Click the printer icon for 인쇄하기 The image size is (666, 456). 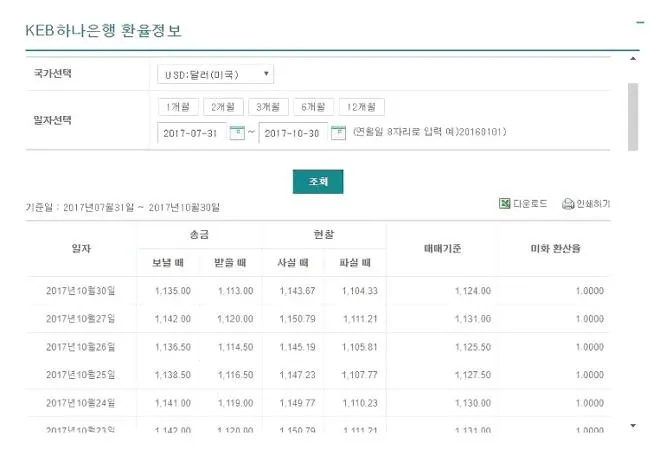568,204
